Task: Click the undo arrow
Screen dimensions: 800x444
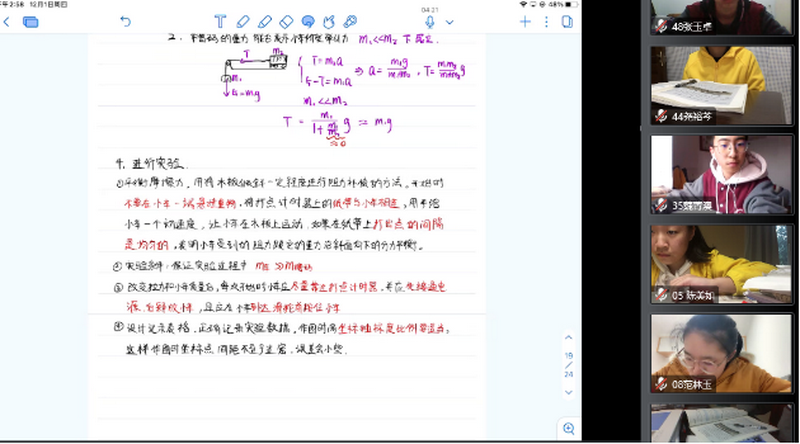Action: click(x=125, y=21)
